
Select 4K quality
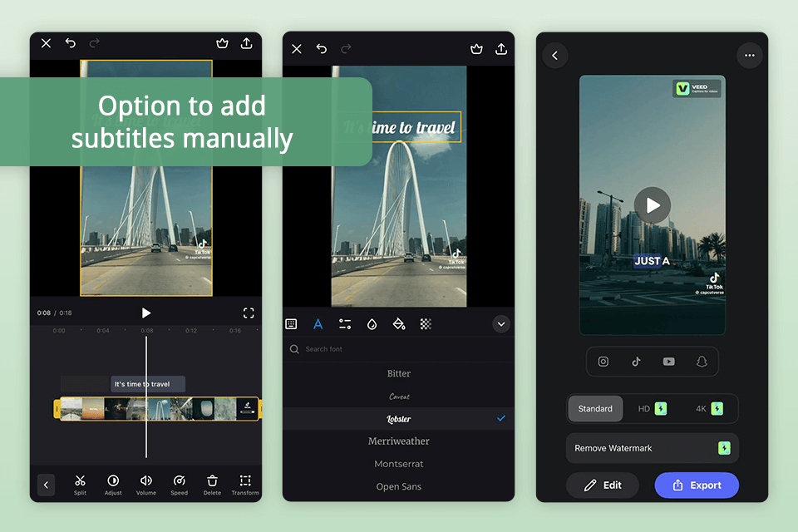709,409
